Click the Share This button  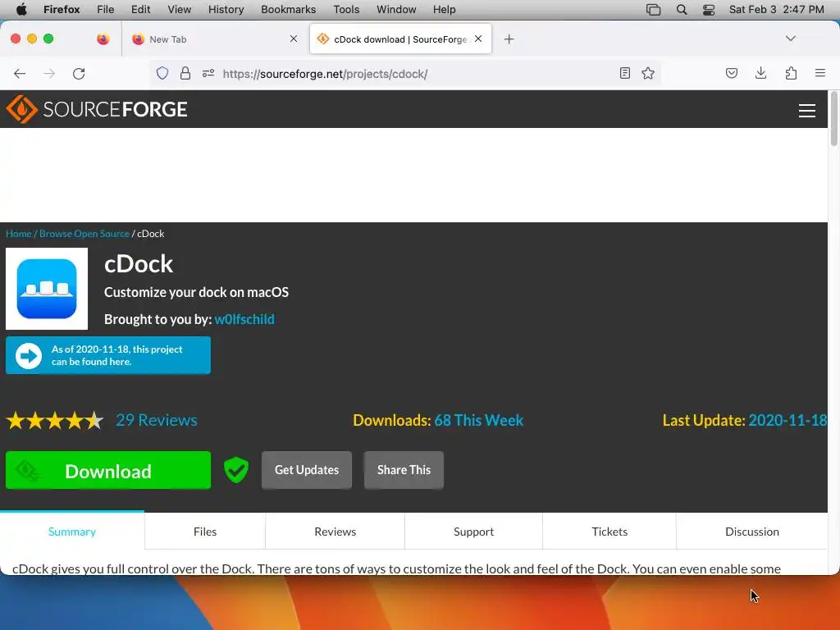pyautogui.click(x=404, y=470)
